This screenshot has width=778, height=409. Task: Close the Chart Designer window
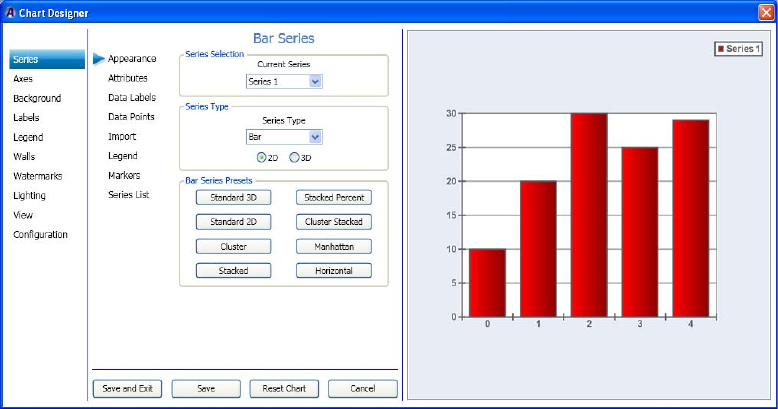click(766, 12)
